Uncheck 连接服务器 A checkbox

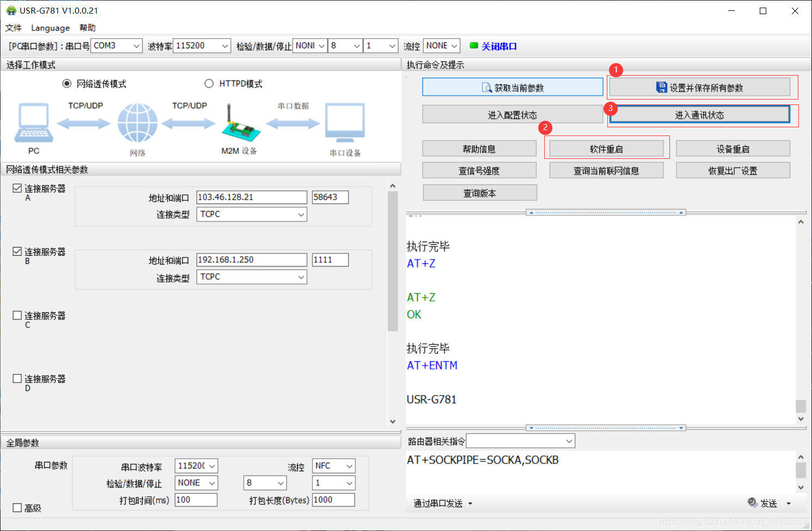point(17,188)
